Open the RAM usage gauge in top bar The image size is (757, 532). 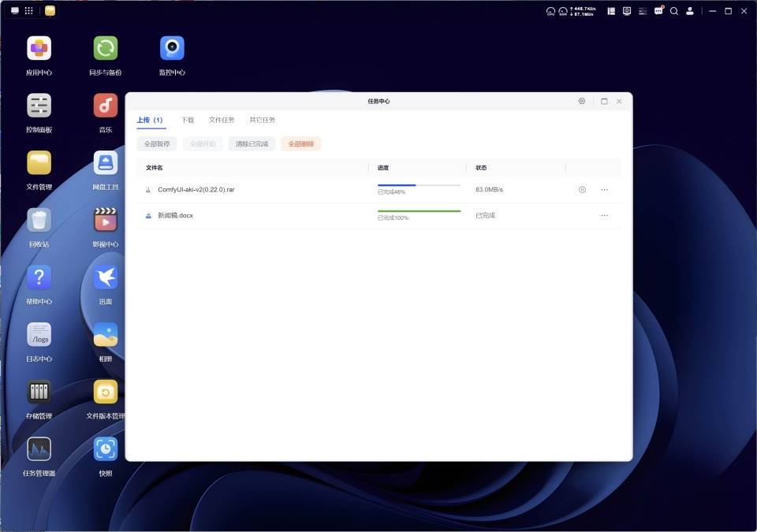tap(563, 11)
